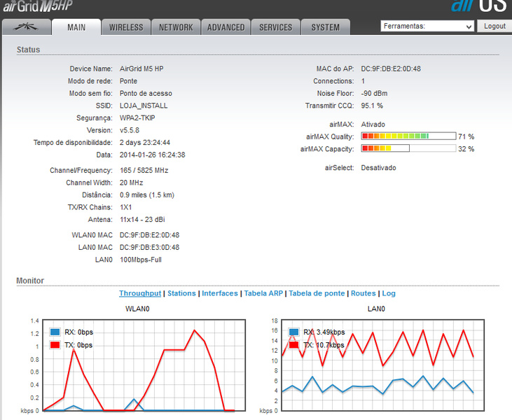This screenshot has height=420, width=512.
Task: Show the Stations monitor view
Action: (181, 293)
